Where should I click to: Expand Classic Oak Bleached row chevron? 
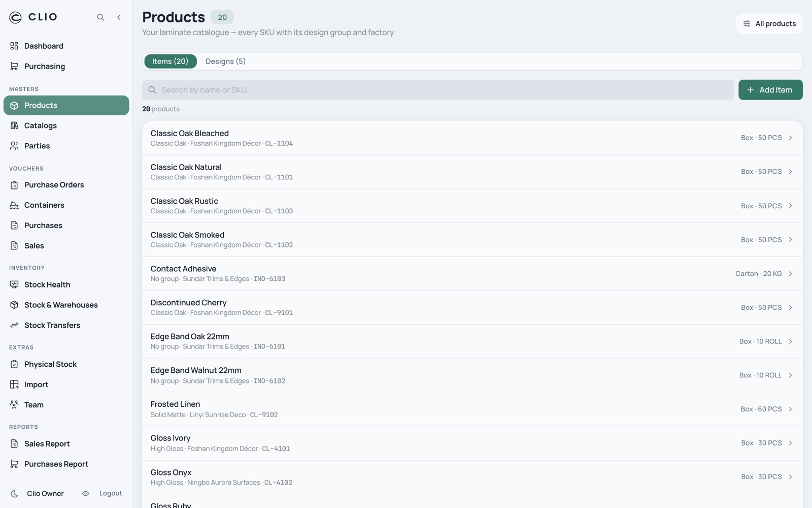tap(790, 138)
